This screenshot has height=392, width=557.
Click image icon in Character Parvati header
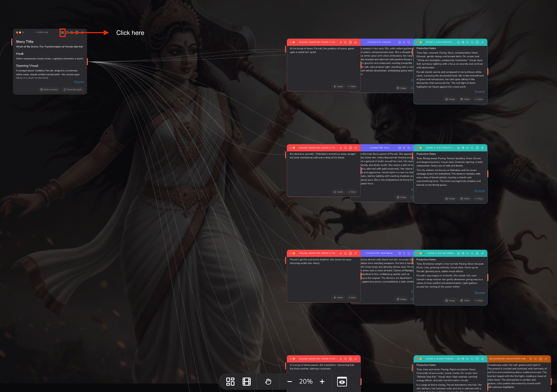(400, 42)
